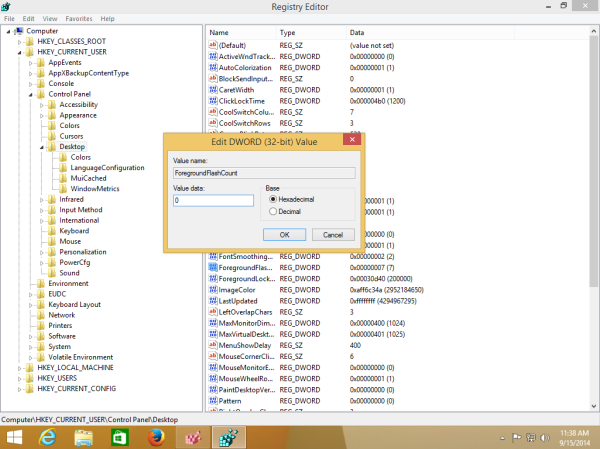Click the volume icon in system tray
Viewport: 600px width, 449px height.
[545, 437]
